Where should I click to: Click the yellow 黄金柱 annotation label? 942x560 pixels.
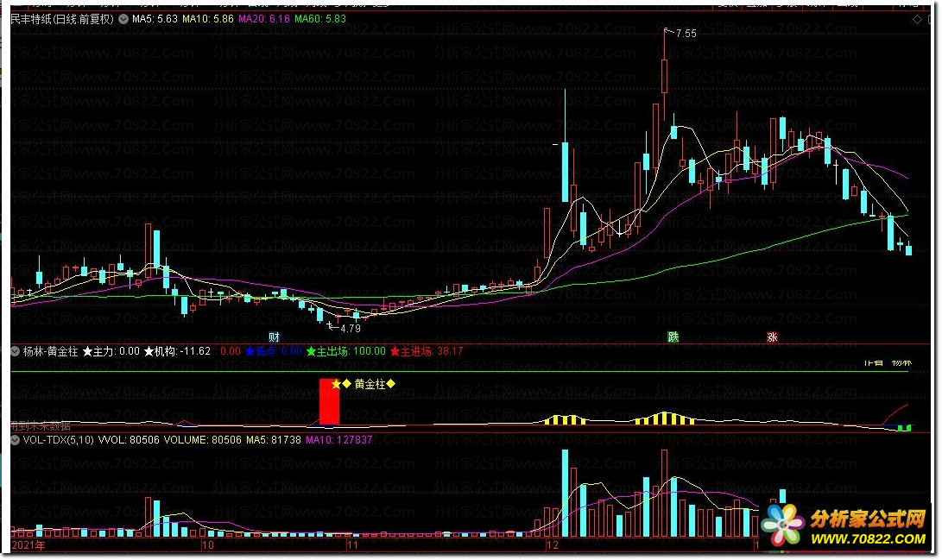[x=370, y=384]
